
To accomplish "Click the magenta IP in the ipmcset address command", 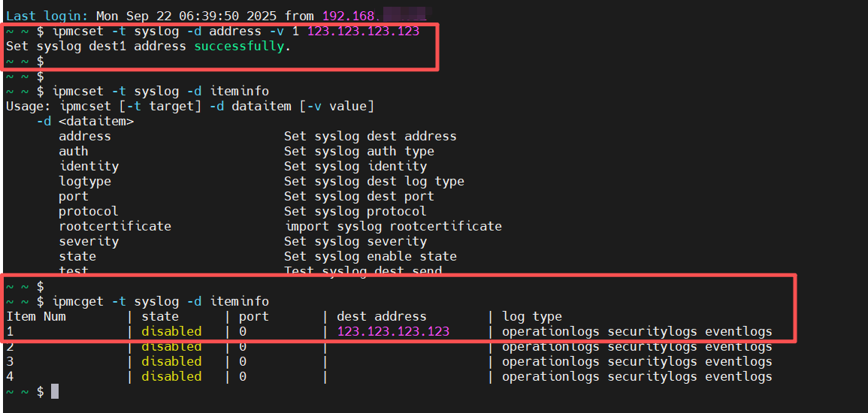I will click(x=363, y=31).
